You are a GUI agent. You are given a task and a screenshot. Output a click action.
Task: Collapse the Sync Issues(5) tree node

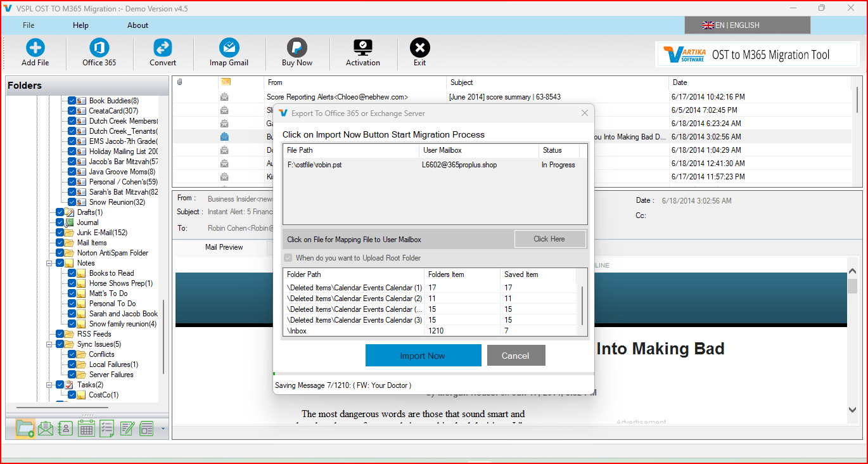pos(49,344)
